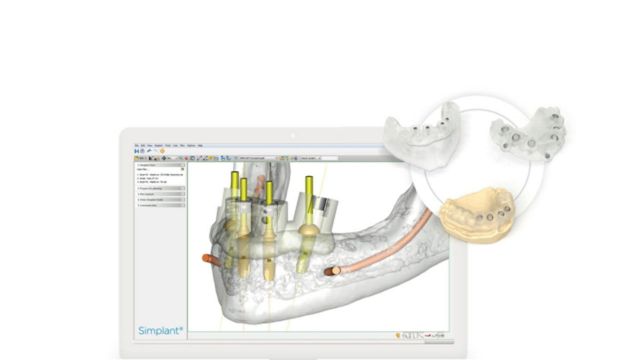The image size is (640, 360).
Task: Open the File menu
Action: tap(136, 145)
